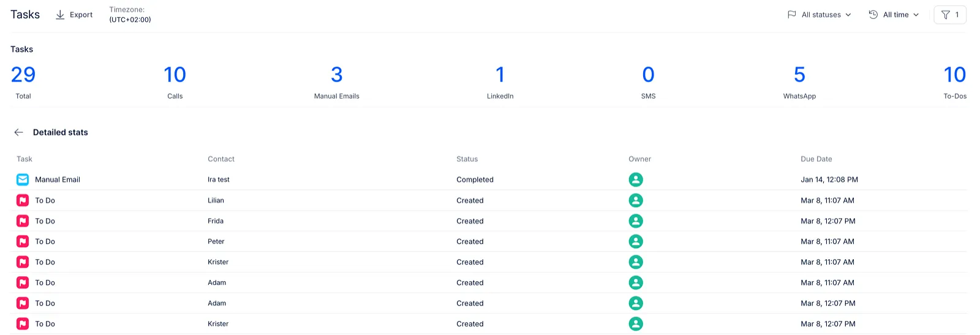Image resolution: width=980 pixels, height=335 pixels.
Task: Click Created status in Frida's row
Action: coord(470,221)
